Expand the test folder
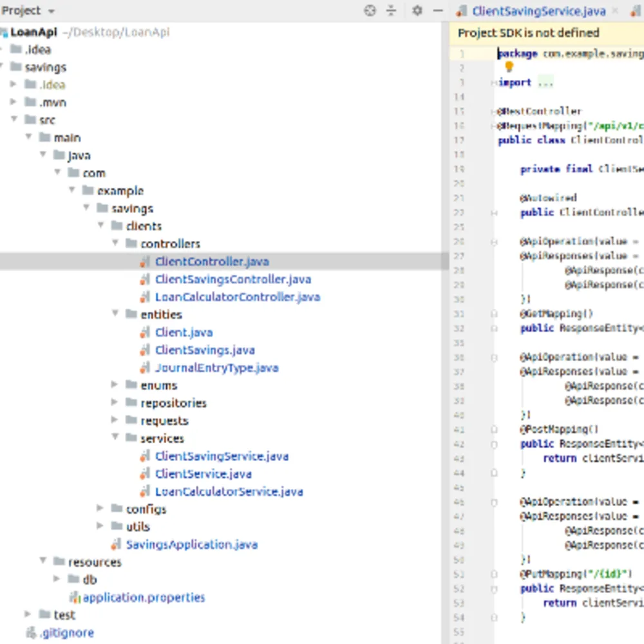Viewport: 644px width, 644px height. 28,614
